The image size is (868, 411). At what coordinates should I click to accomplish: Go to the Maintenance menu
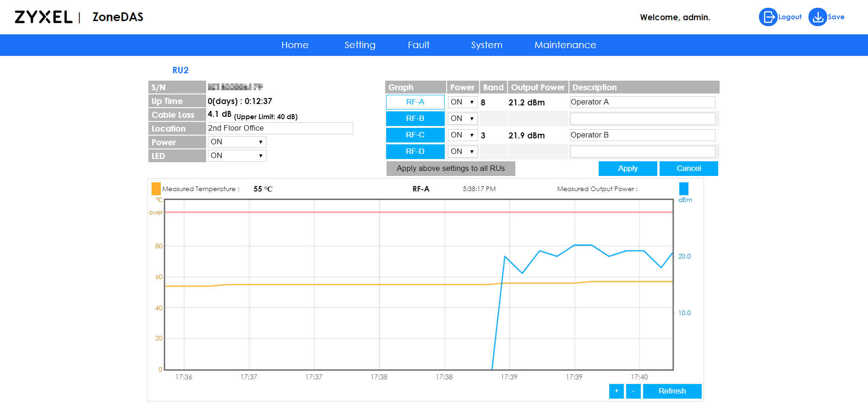565,45
